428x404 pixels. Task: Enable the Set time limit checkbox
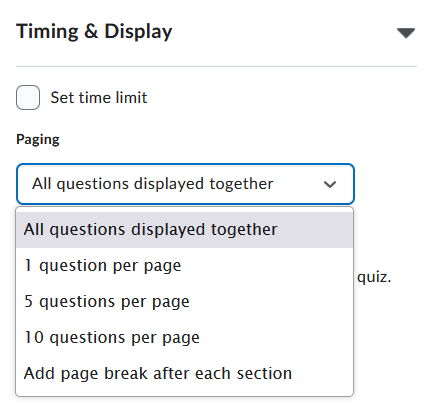tap(28, 97)
